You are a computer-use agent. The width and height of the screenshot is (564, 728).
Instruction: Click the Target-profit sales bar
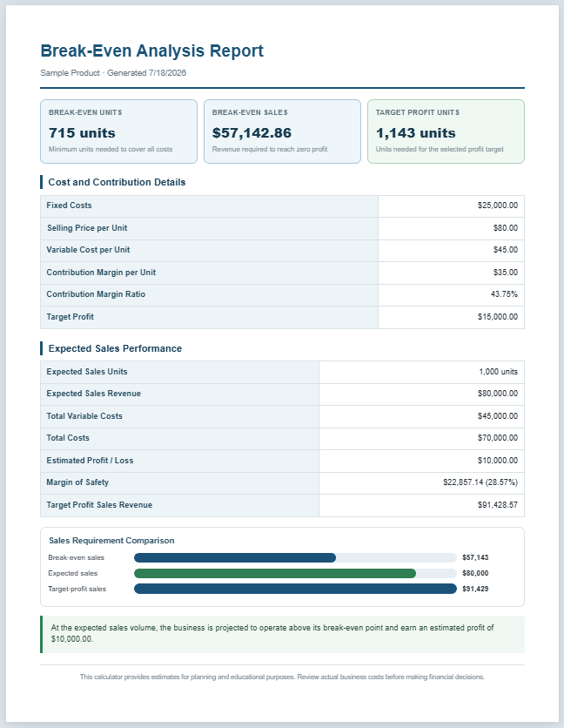click(295, 589)
